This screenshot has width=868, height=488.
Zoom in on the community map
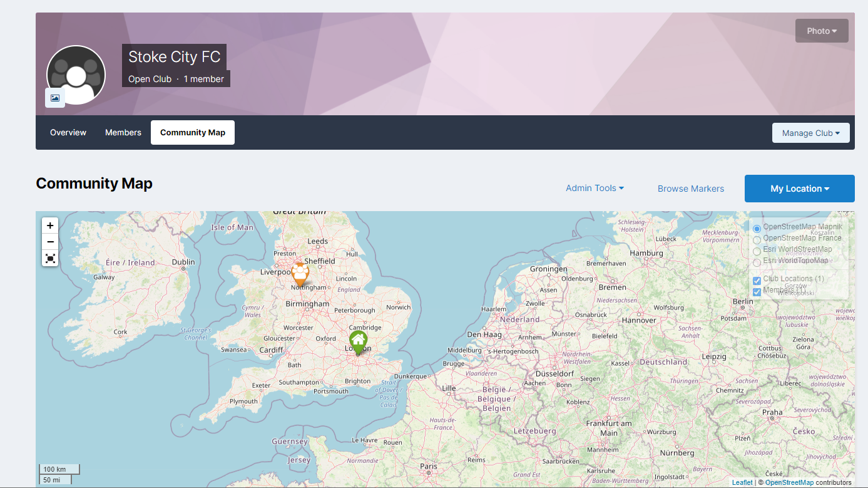50,226
